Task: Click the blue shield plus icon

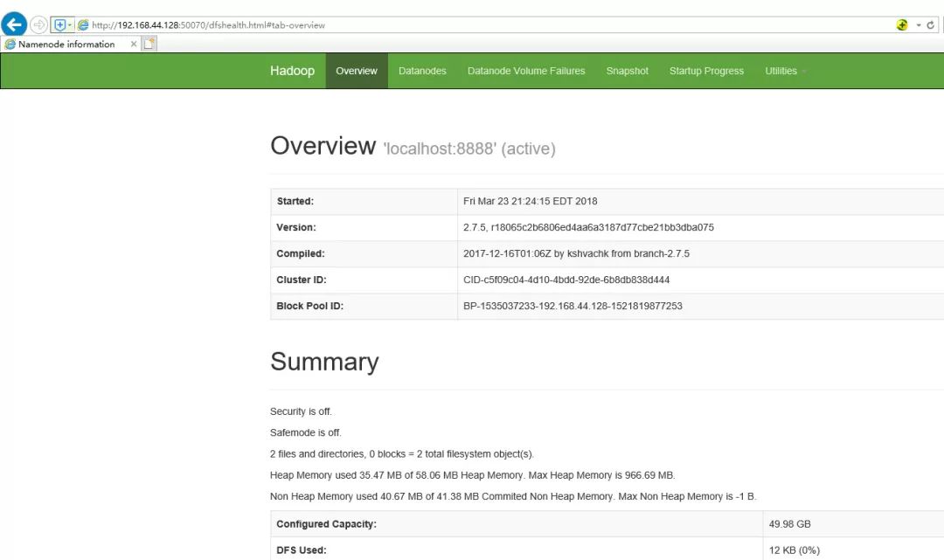Action: (59, 24)
